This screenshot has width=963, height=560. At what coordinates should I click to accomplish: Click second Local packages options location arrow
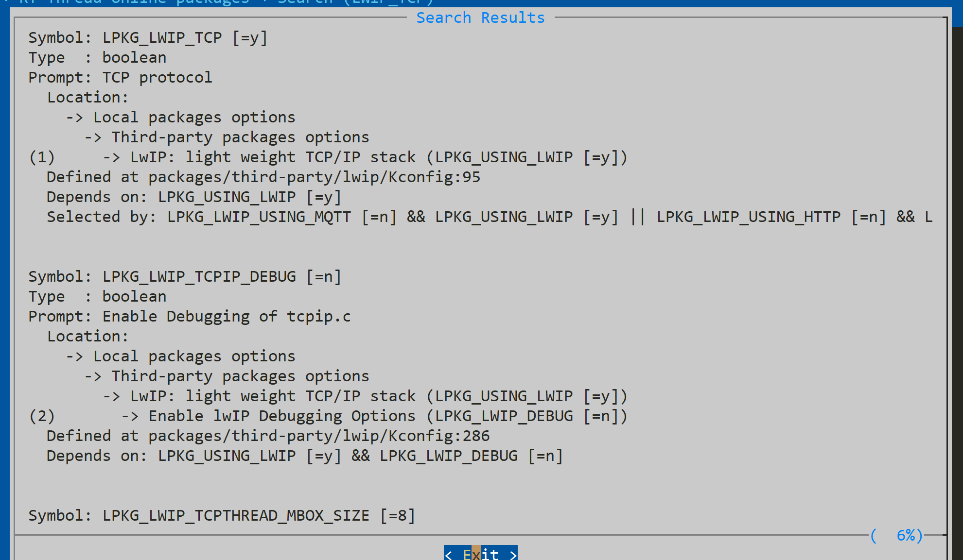point(74,356)
